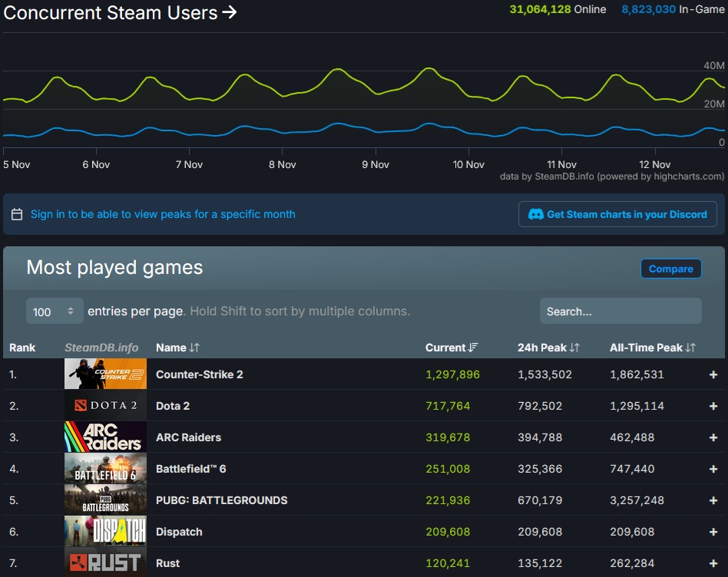This screenshot has height=577, width=728.
Task: Select the ARC Raiders game artwork
Action: (105, 437)
